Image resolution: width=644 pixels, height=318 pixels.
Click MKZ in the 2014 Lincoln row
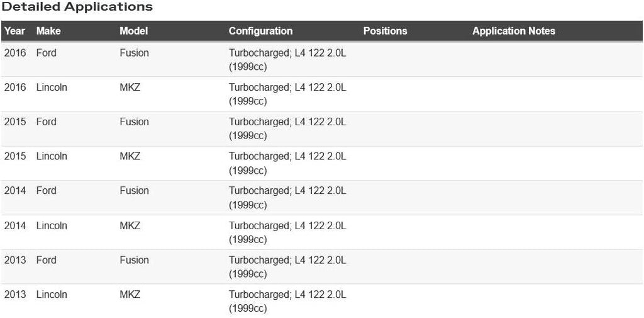point(130,225)
